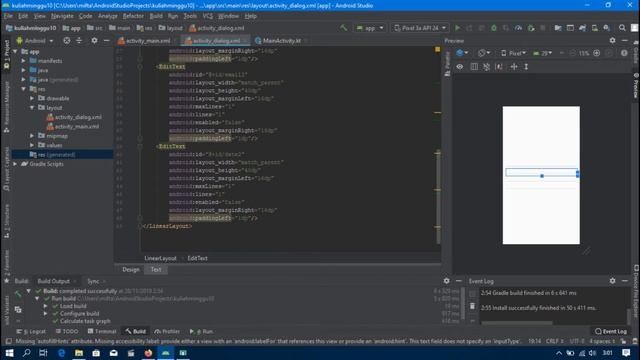The height and width of the screenshot is (360, 640).
Task: Clear the Event Log with the trash icon
Action: pyautogui.click(x=472, y=306)
